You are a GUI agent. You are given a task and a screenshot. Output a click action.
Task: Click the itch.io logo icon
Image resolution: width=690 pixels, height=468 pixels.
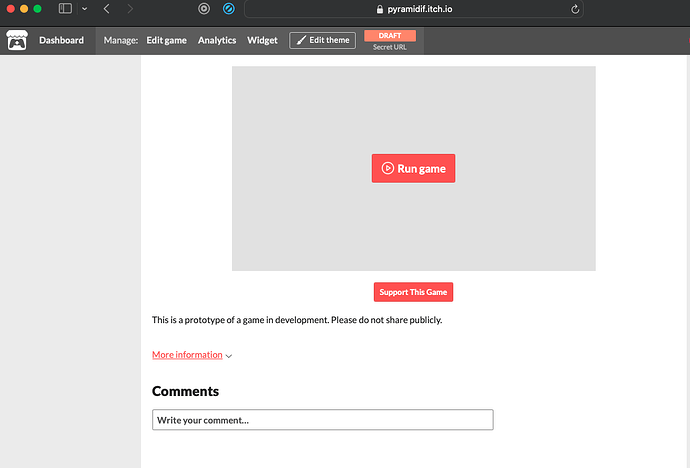pyautogui.click(x=16, y=40)
